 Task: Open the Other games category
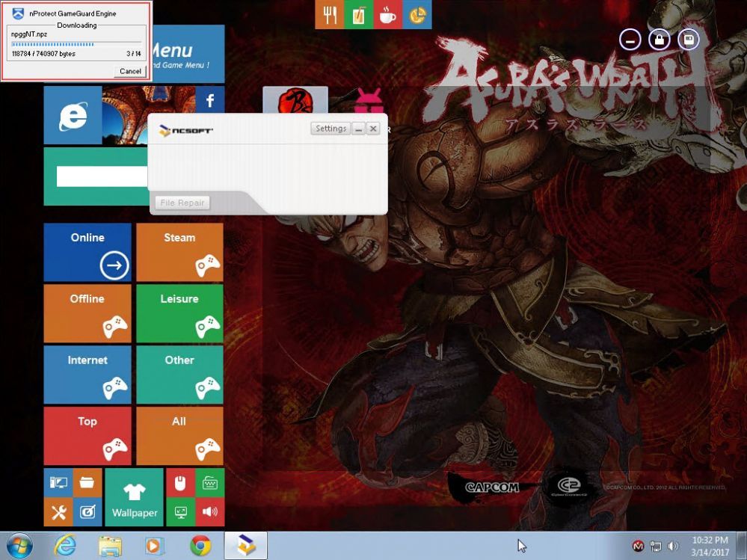(179, 375)
